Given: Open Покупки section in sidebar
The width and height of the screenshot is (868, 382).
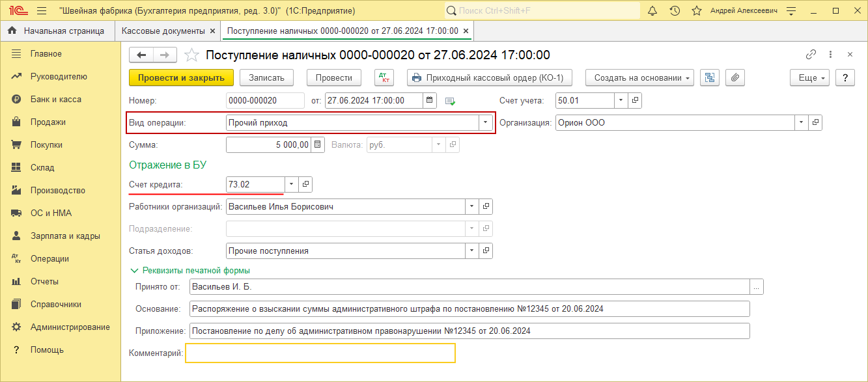Looking at the screenshot, I should coord(60,144).
